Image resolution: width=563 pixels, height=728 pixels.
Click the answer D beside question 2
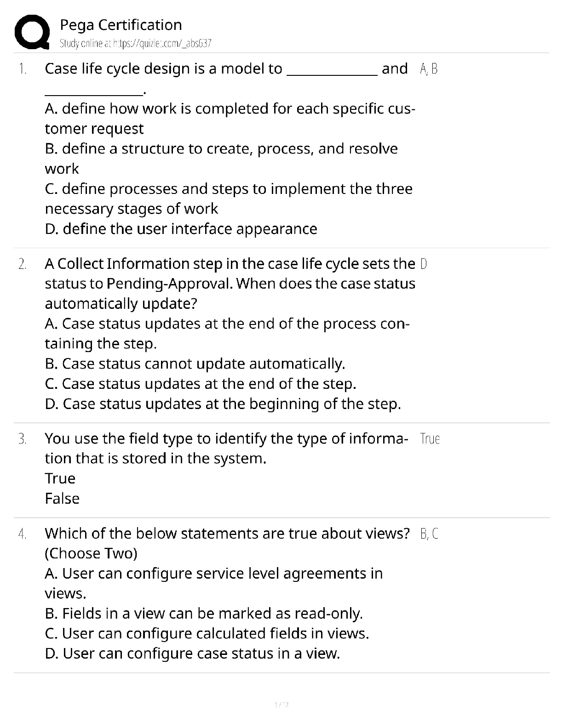click(424, 264)
